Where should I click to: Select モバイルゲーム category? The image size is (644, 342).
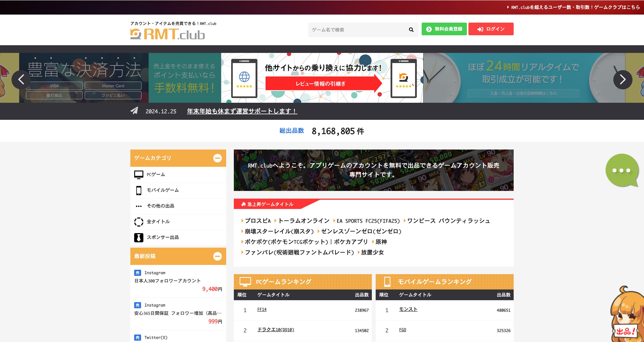click(178, 190)
